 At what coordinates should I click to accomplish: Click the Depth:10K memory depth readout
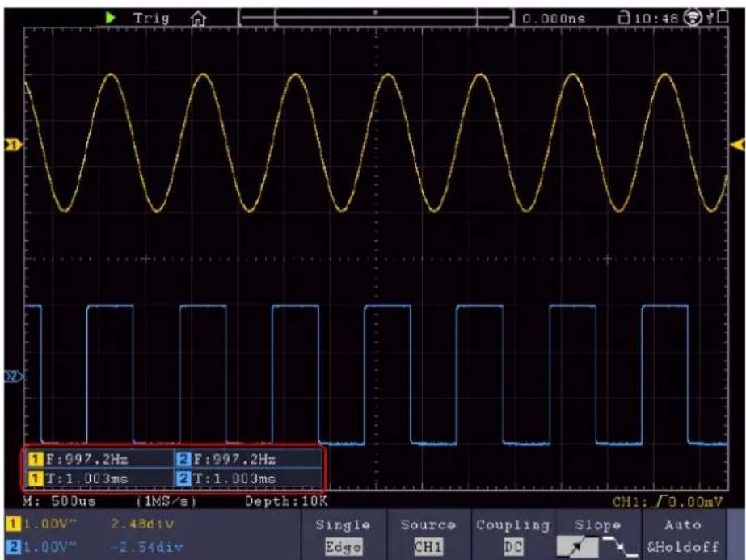coord(286,502)
